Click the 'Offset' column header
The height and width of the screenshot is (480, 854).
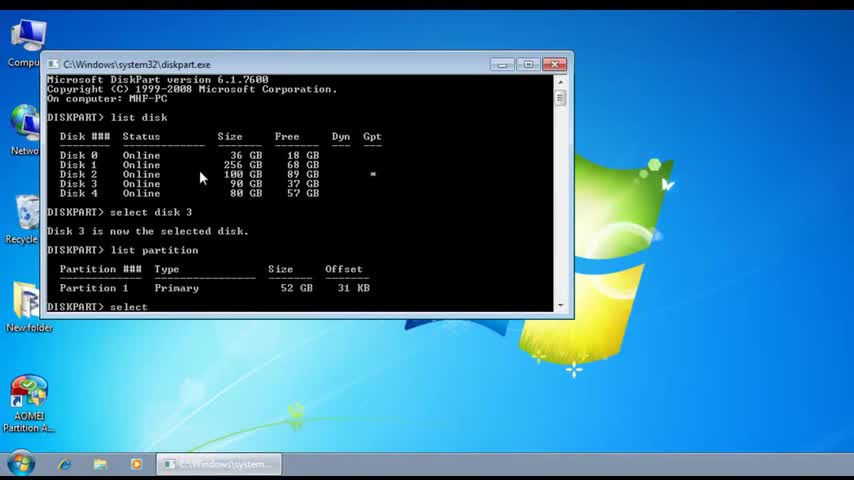pyautogui.click(x=344, y=269)
